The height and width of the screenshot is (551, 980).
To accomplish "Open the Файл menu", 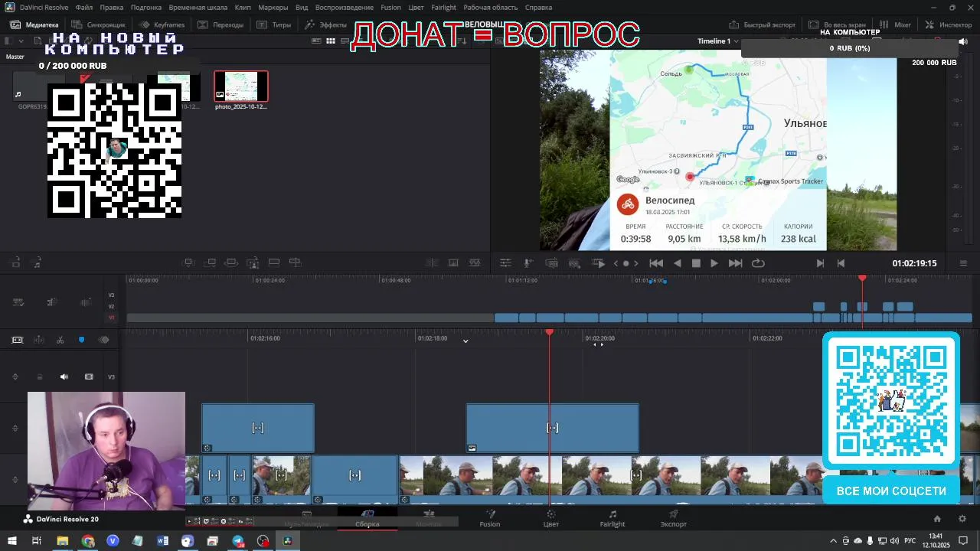I will (x=84, y=7).
